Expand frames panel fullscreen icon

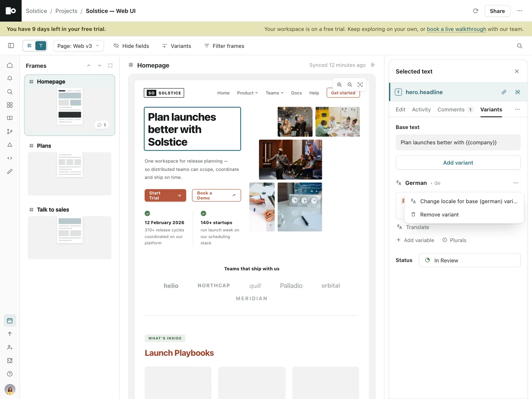(110, 66)
